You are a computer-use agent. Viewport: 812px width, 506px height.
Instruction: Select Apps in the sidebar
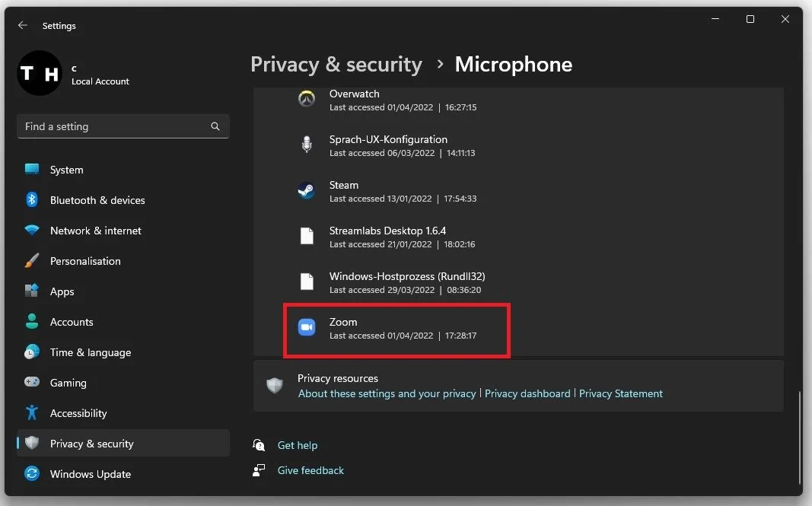[x=62, y=291]
